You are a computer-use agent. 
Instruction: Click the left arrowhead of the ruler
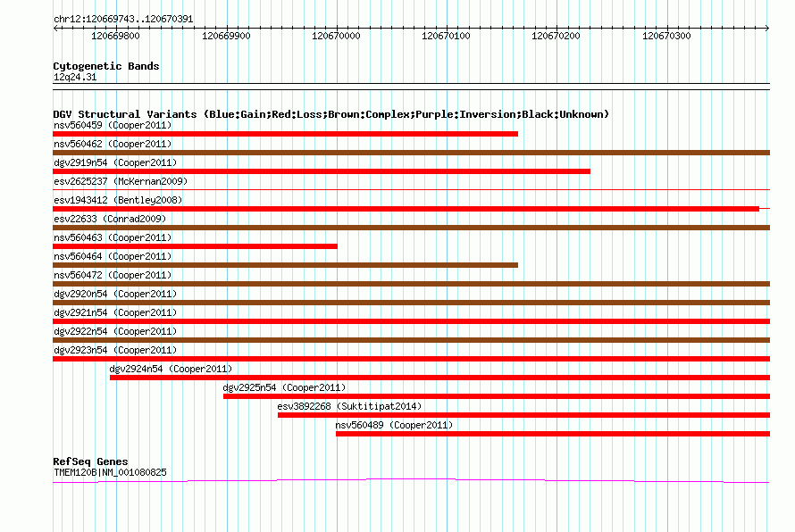tap(55, 29)
